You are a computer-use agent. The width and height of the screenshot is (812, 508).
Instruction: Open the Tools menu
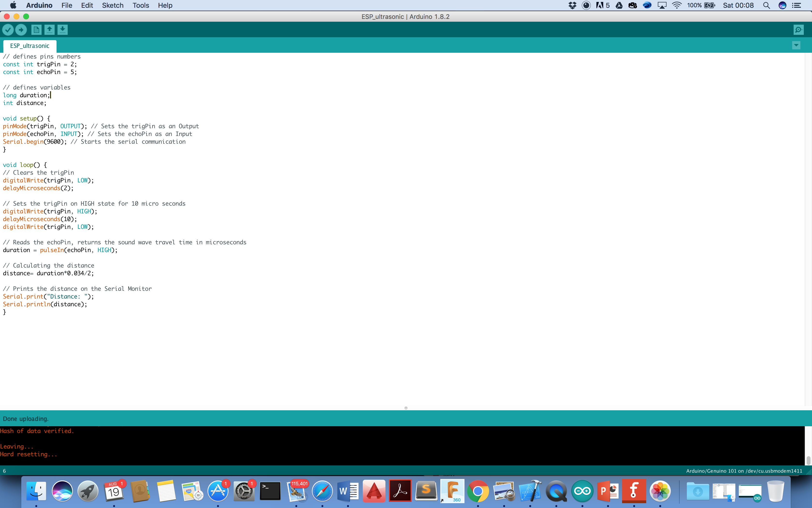click(x=141, y=5)
